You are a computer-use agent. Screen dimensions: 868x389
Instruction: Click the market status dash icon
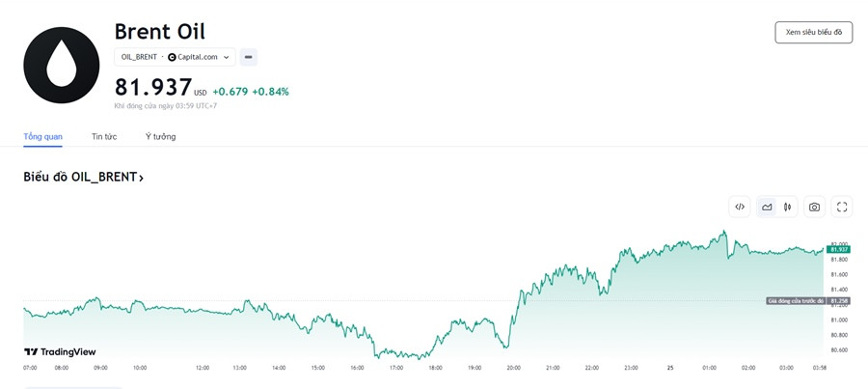coord(249,57)
